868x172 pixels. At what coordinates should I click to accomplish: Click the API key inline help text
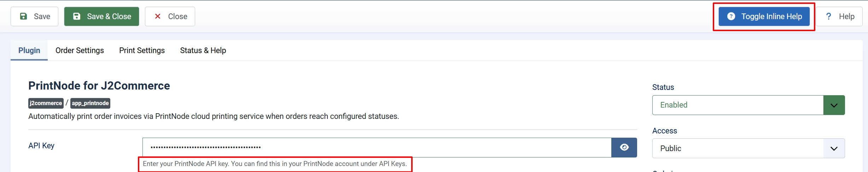(275, 164)
